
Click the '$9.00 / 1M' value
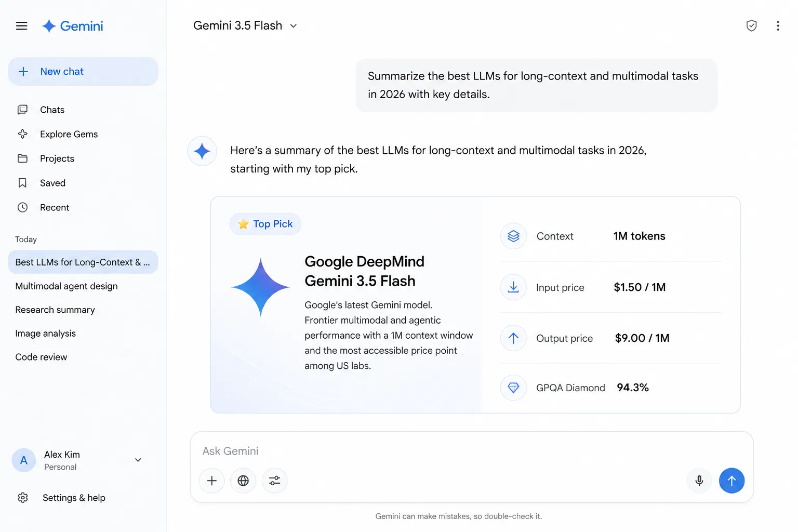point(642,338)
